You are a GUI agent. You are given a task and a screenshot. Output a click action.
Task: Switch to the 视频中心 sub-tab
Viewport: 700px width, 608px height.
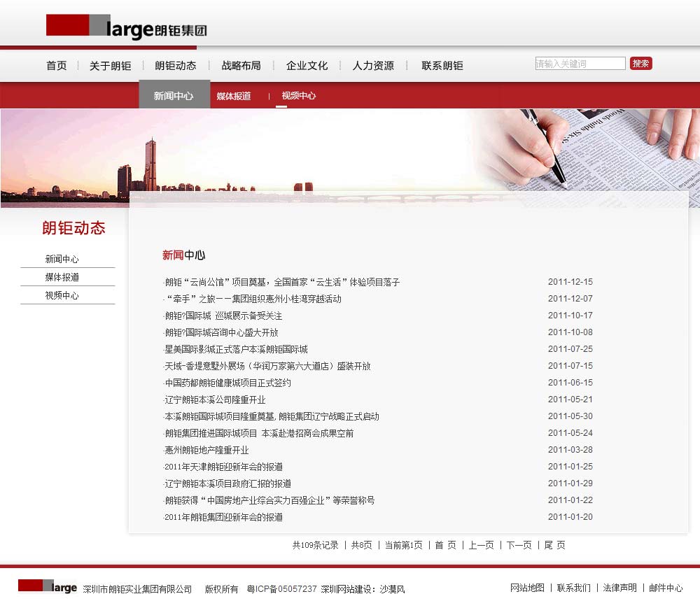[298, 96]
